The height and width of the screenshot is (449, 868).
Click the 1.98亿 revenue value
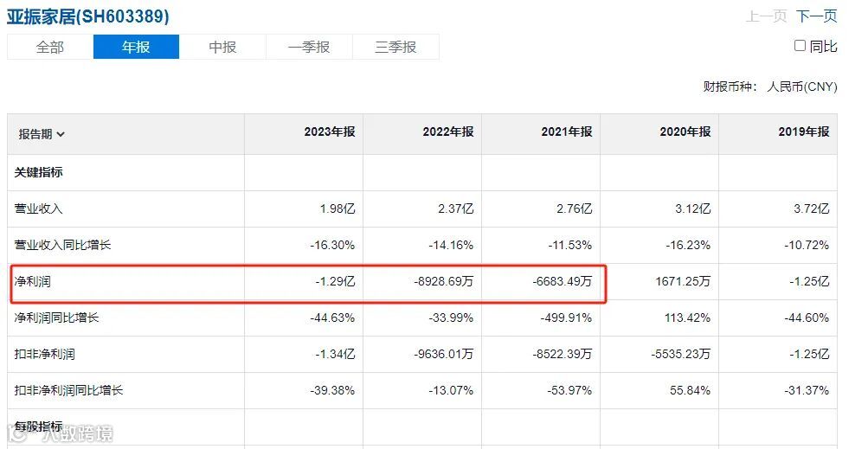[338, 208]
